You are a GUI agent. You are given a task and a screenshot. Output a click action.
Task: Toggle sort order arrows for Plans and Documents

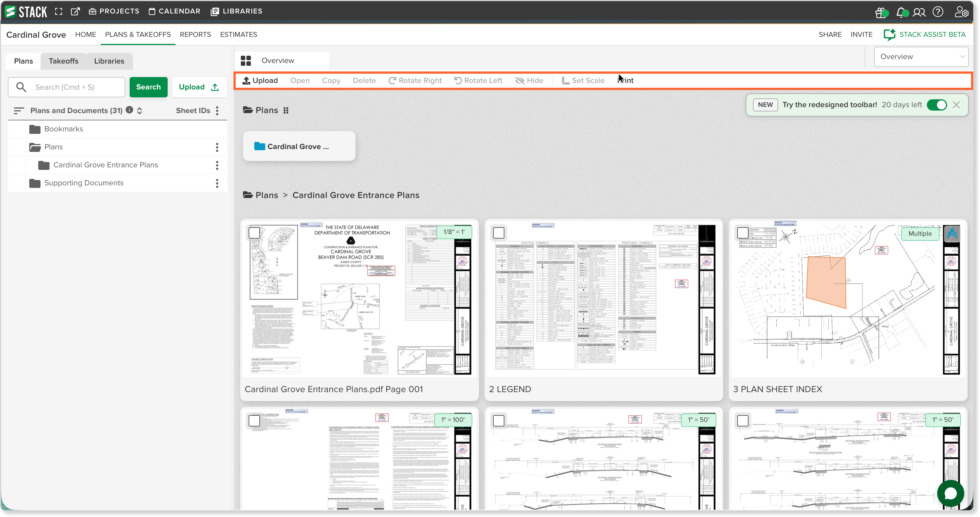click(x=140, y=111)
